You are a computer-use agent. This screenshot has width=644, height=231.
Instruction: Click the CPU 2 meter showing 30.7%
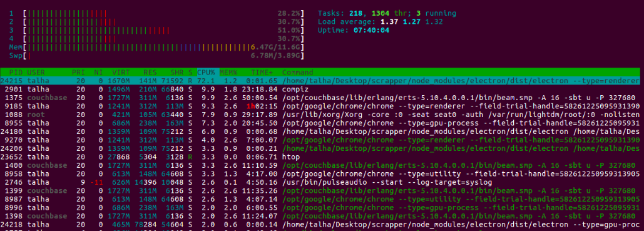[163, 22]
